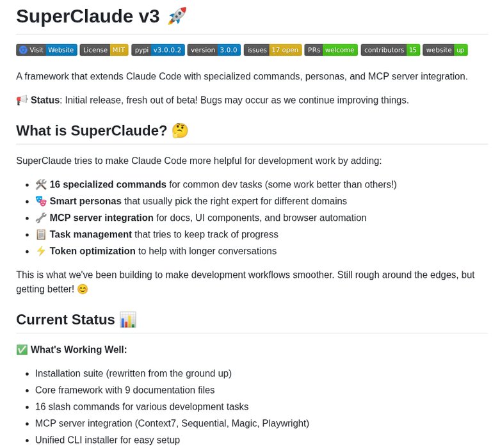Click the pypi v3.0.0.2 badge

click(158, 50)
